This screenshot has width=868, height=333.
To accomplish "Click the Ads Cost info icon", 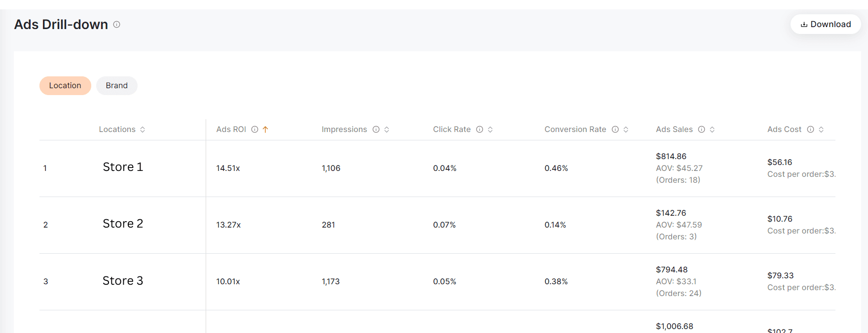I will (810, 130).
